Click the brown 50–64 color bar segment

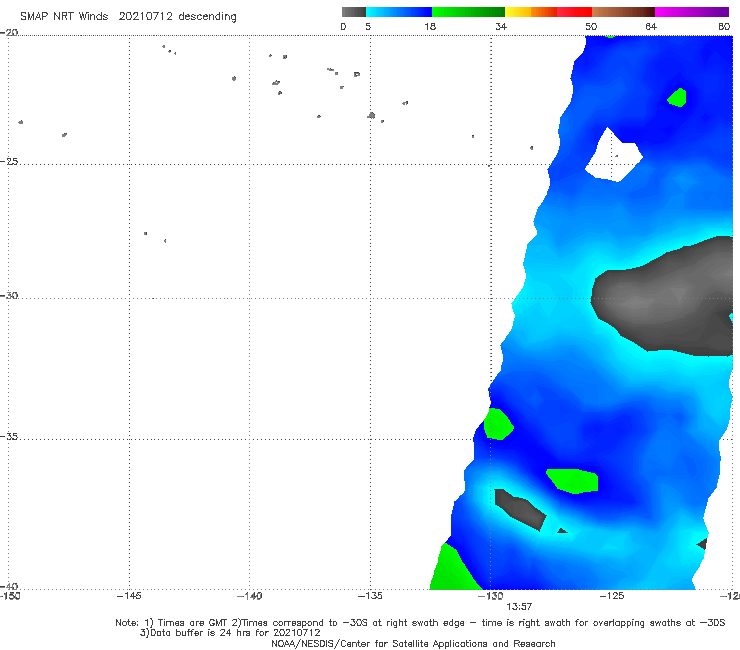pyautogui.click(x=623, y=12)
